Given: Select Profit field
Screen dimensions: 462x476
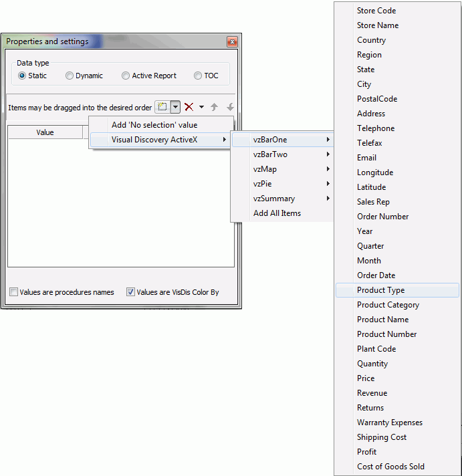Looking at the screenshot, I should click(397, 452).
